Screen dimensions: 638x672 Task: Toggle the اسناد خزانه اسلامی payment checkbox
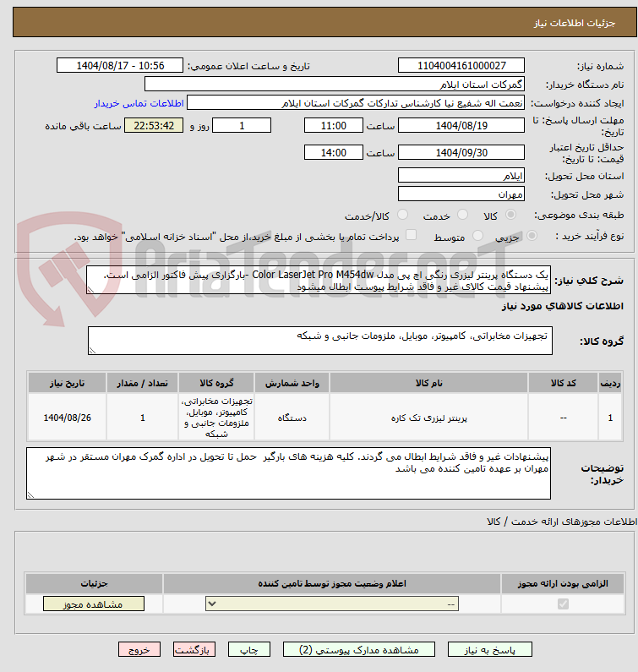(411, 234)
